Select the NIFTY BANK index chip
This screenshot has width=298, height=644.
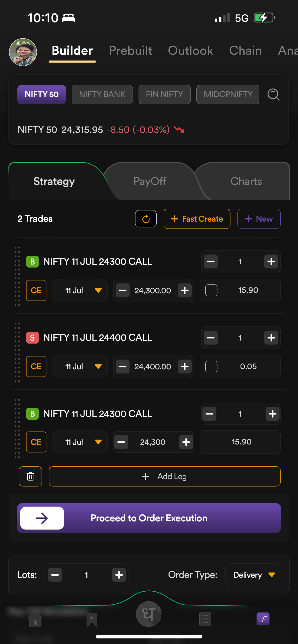tap(102, 95)
